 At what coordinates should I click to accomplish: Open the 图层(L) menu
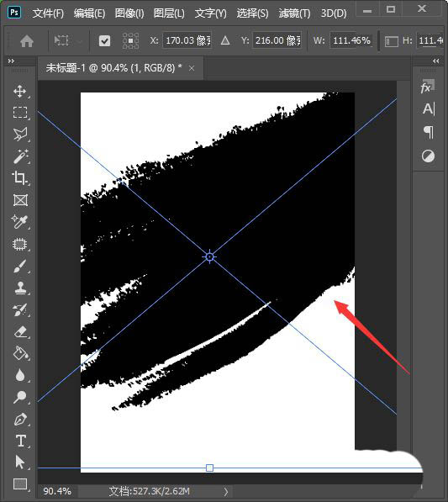169,13
